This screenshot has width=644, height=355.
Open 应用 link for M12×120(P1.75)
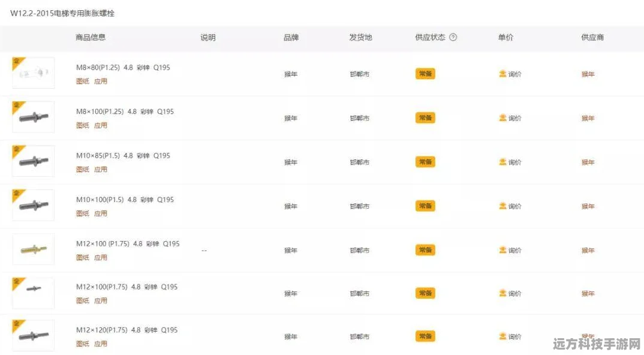pyautogui.click(x=101, y=344)
